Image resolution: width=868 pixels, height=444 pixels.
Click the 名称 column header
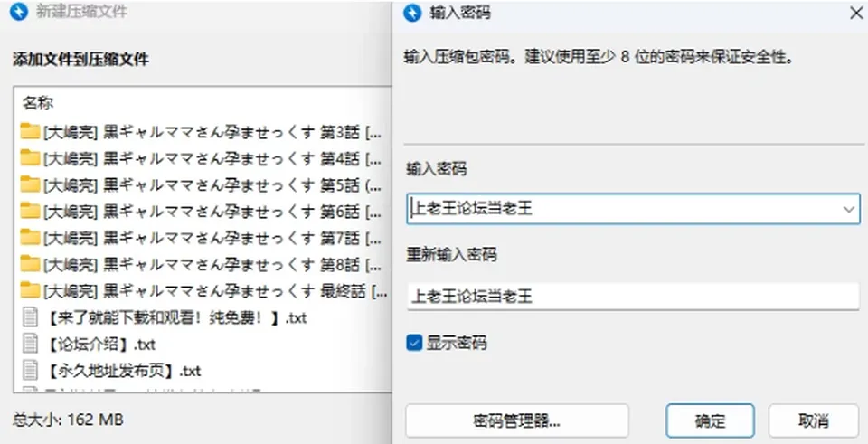(38, 103)
